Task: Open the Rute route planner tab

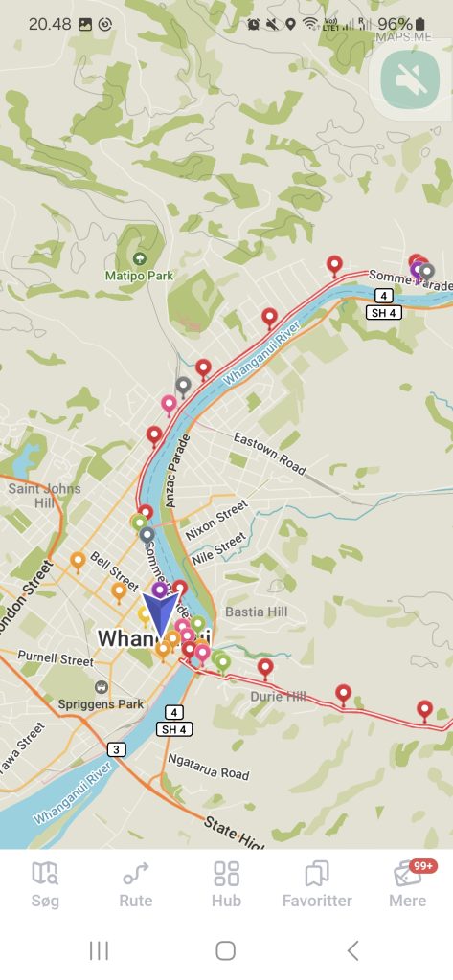Action: (x=136, y=884)
